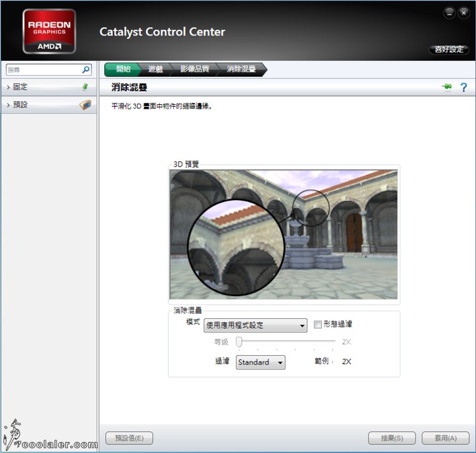
Task: Click the Catalyst Control Center title
Action: 162,32
